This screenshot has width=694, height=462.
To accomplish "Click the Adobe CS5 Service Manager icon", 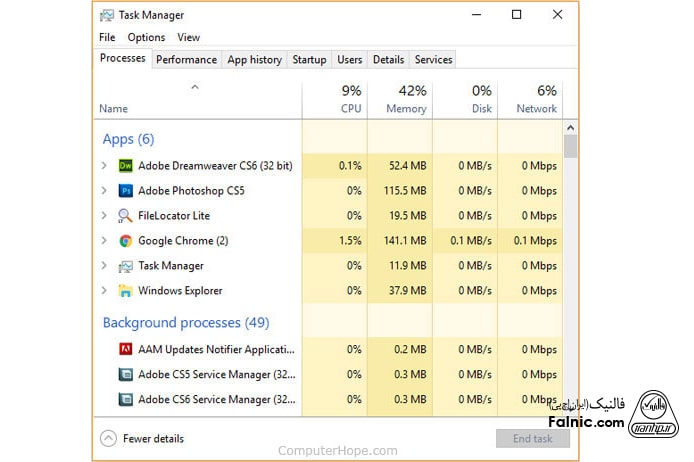I will coord(126,374).
